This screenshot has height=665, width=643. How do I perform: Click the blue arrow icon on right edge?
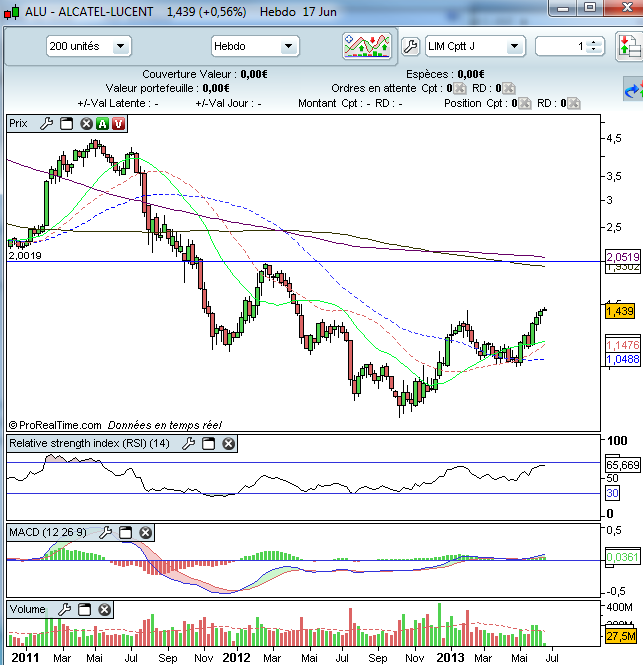coord(633,89)
